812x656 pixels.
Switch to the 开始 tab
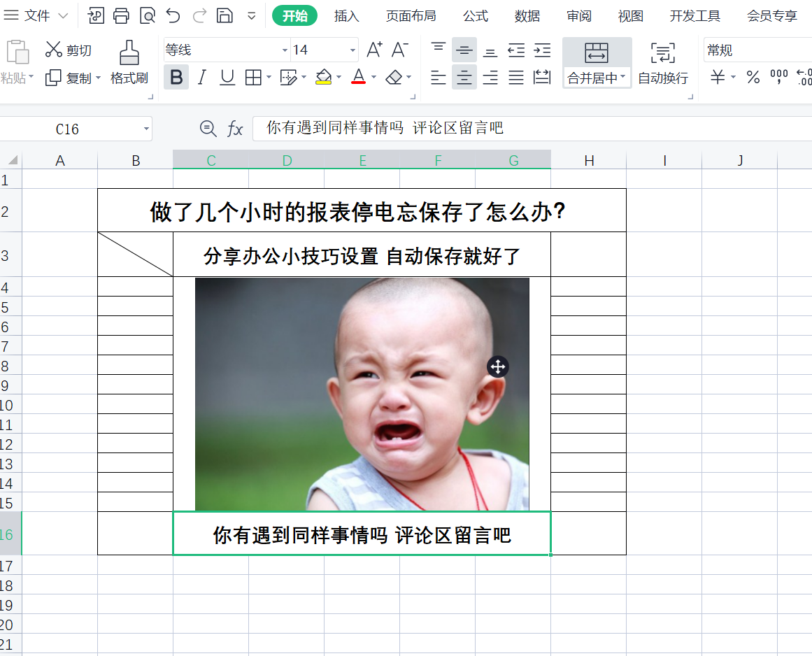(294, 15)
